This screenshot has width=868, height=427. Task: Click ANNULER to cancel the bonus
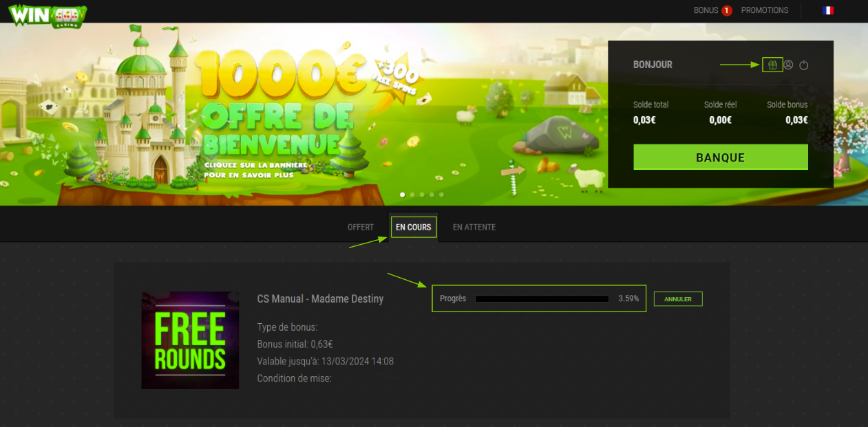(x=677, y=299)
